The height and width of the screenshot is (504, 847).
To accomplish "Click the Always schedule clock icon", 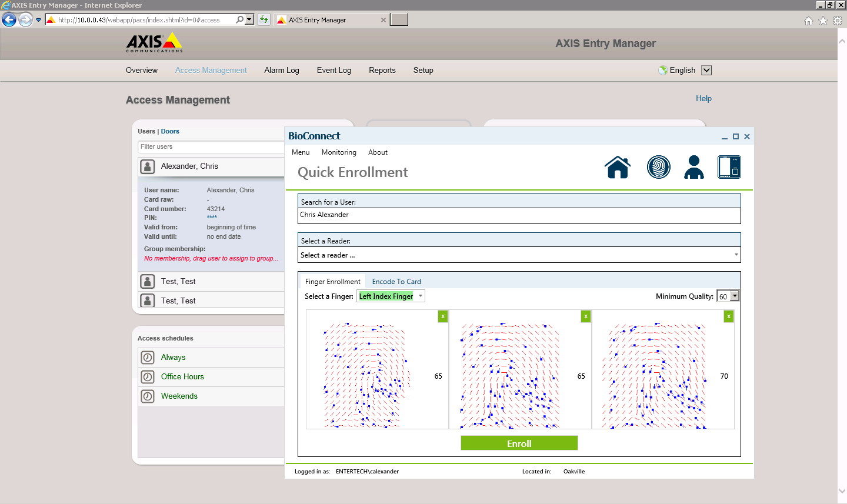I will click(148, 358).
